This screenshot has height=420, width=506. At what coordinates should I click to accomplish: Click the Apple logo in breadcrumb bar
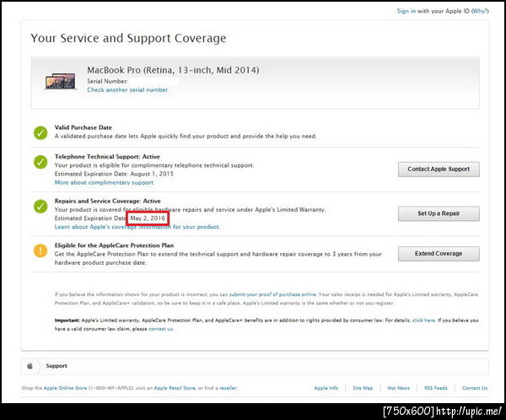[30, 366]
